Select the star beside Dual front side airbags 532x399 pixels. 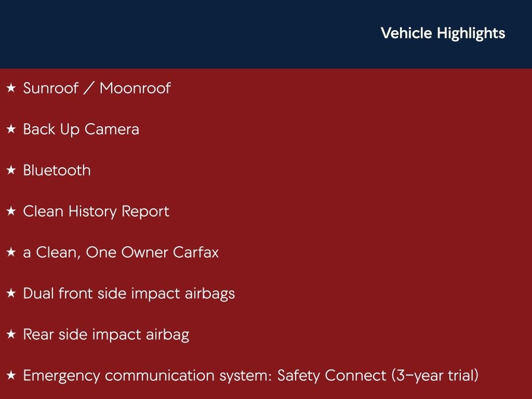coord(11,294)
